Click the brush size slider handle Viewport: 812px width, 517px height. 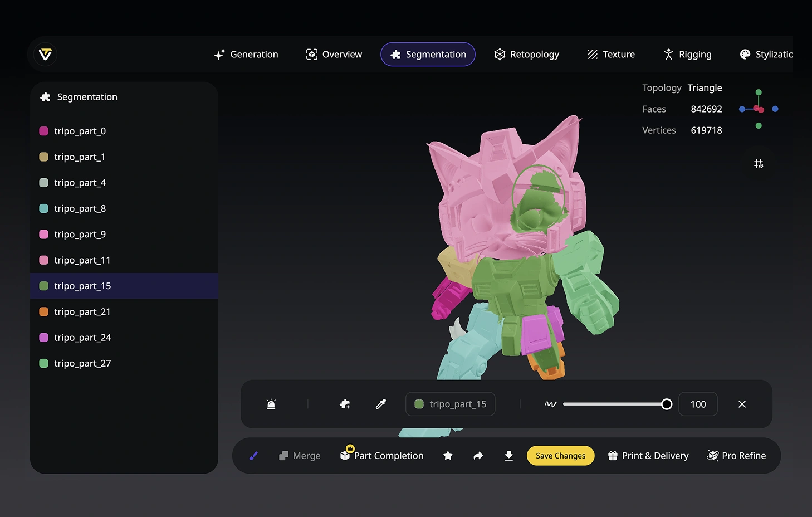[667, 404]
